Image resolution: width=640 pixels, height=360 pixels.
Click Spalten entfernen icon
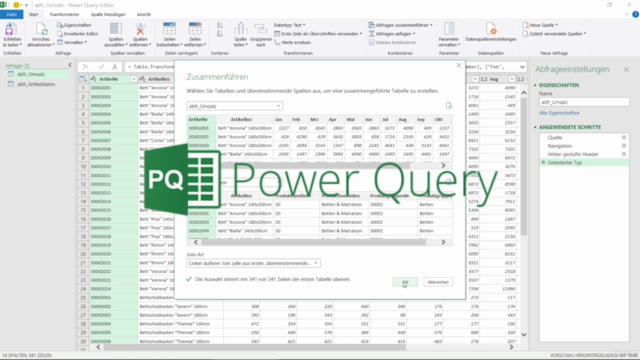140,29
